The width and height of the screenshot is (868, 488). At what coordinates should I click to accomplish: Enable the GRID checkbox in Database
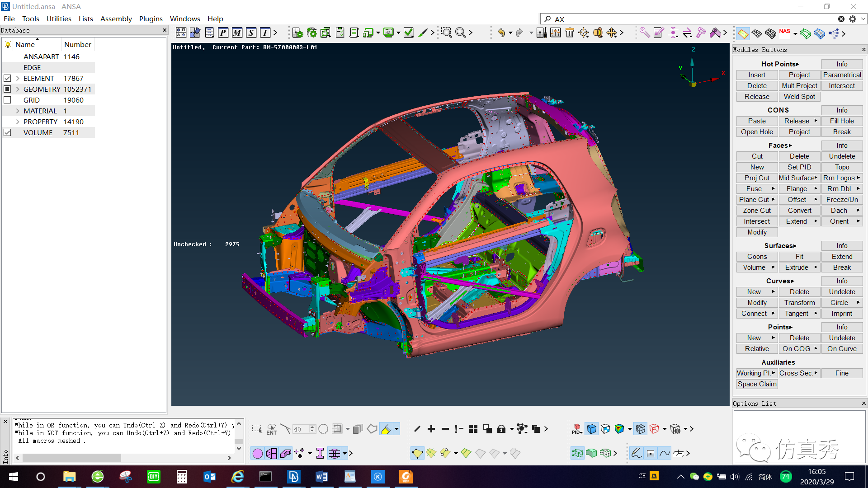tap(7, 100)
